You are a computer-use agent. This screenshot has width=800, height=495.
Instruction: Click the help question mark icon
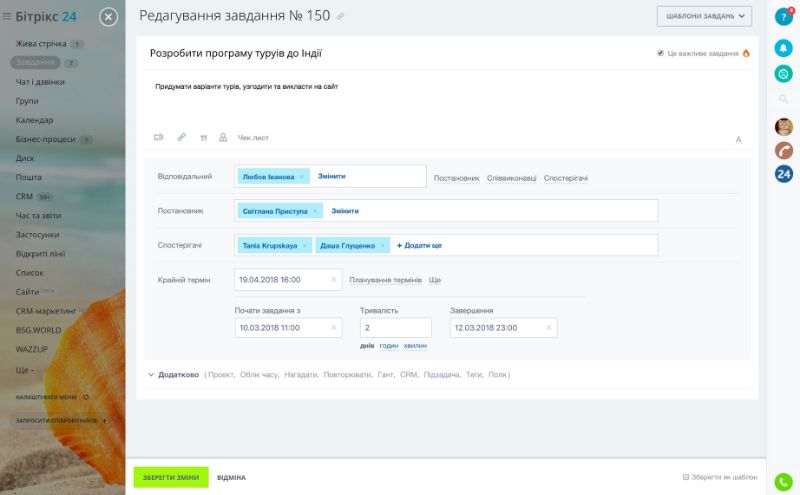(x=783, y=16)
